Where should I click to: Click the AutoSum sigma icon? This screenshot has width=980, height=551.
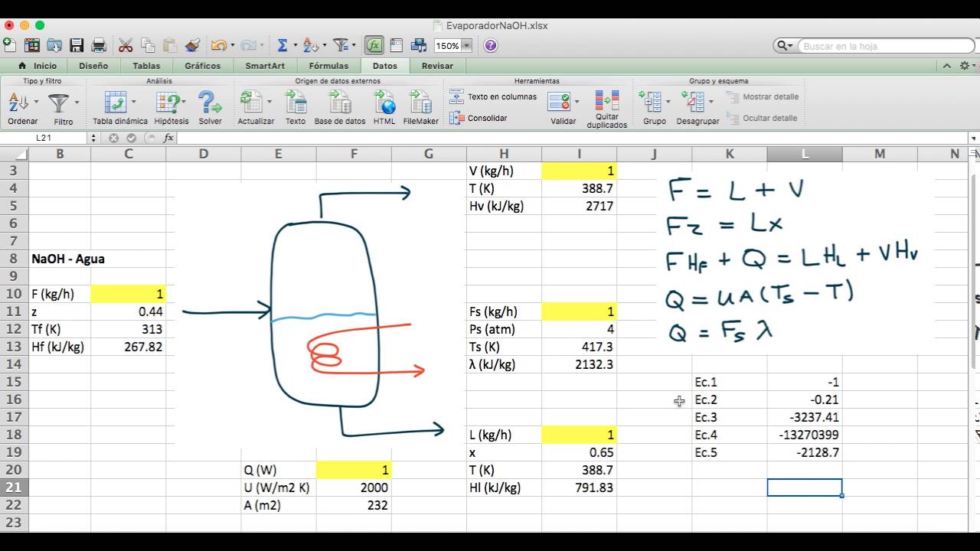tap(283, 45)
